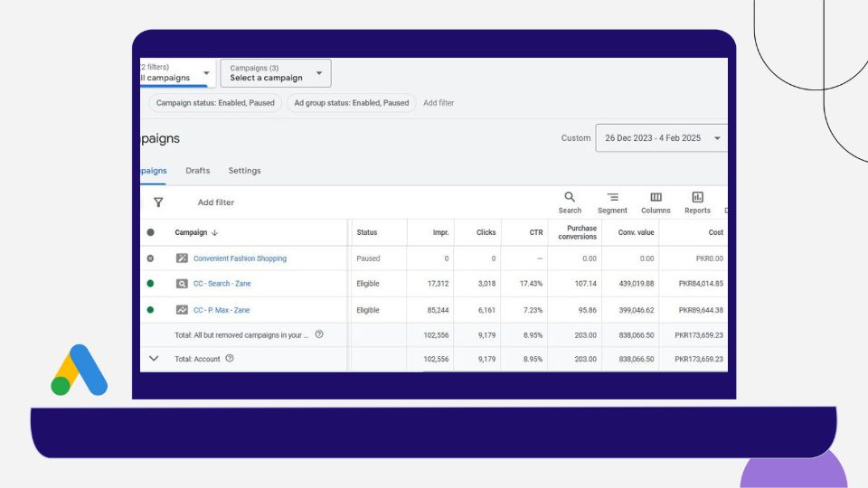The width and height of the screenshot is (868, 488).
Task: Switch to the Settings tab
Action: pyautogui.click(x=244, y=171)
